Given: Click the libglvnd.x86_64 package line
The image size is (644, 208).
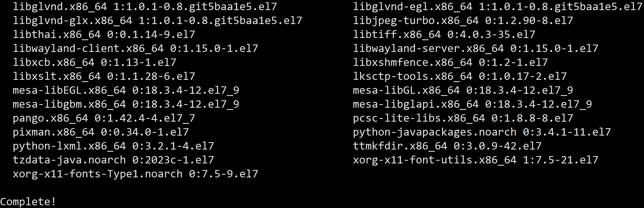Looking at the screenshot, I should [x=145, y=7].
